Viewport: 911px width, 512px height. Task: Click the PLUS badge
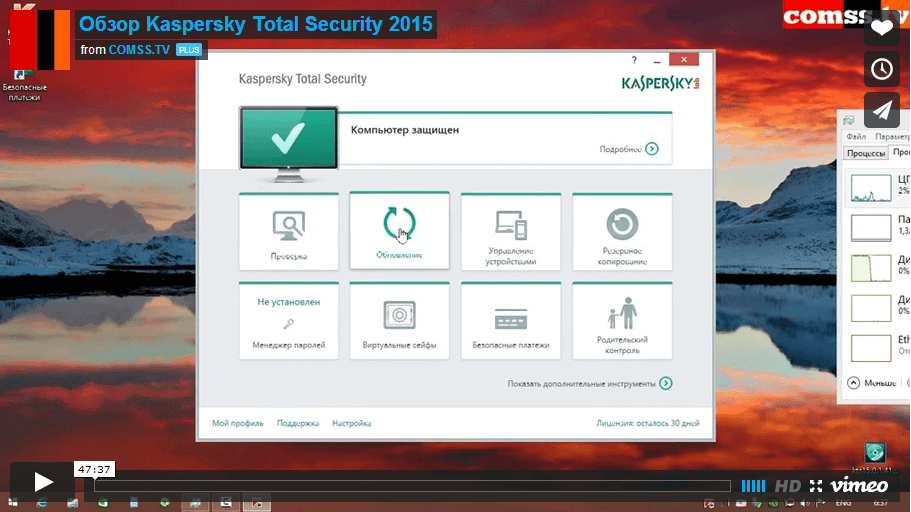(x=189, y=50)
